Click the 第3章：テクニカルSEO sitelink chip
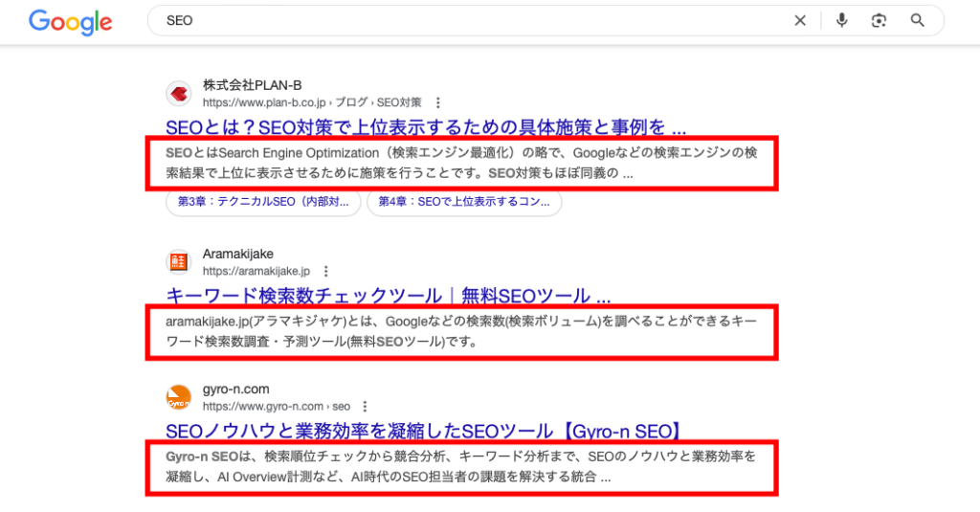Viewport: 980px width, 512px height. [263, 202]
